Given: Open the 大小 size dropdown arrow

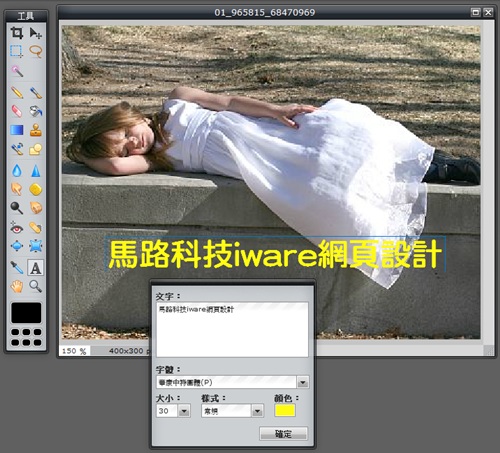Looking at the screenshot, I should pyautogui.click(x=184, y=411).
